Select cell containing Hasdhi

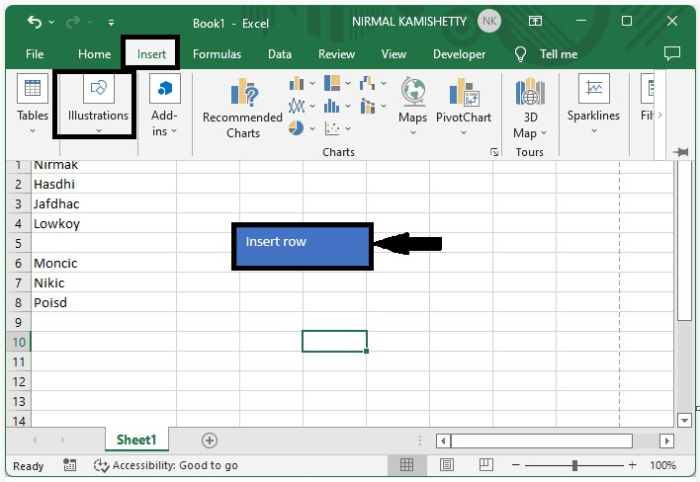104,184
